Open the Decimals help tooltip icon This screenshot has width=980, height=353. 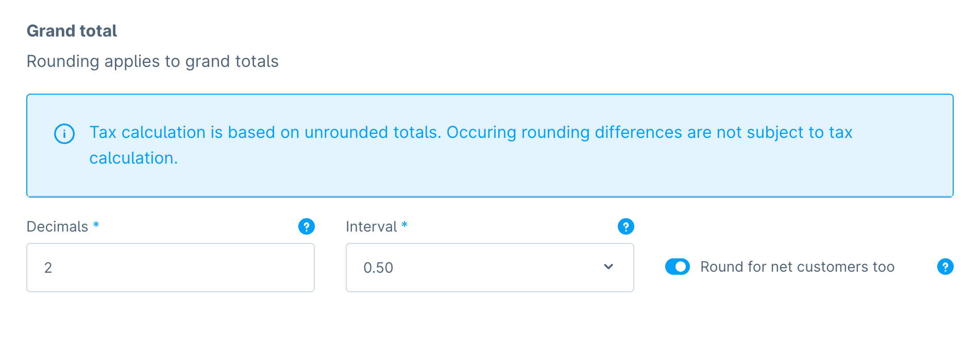click(307, 226)
